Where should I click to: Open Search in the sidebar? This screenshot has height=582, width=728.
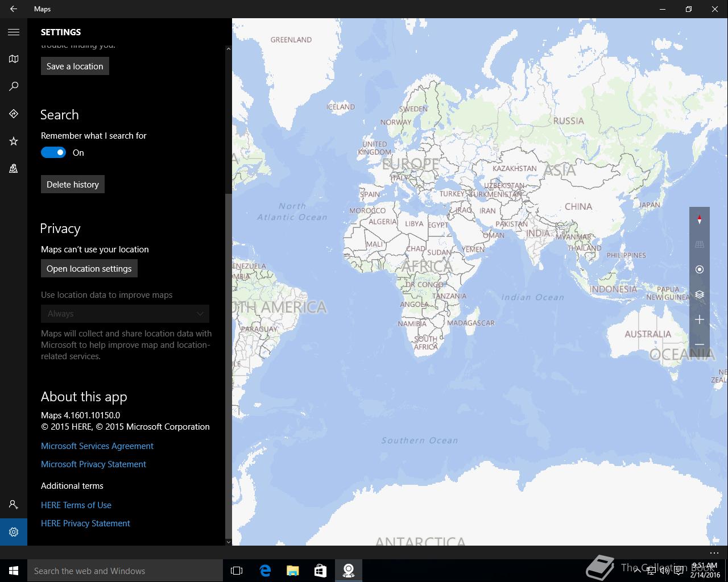(14, 86)
